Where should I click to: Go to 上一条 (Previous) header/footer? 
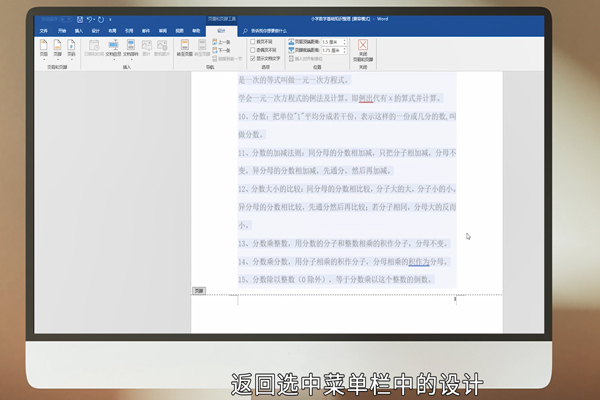221,42
